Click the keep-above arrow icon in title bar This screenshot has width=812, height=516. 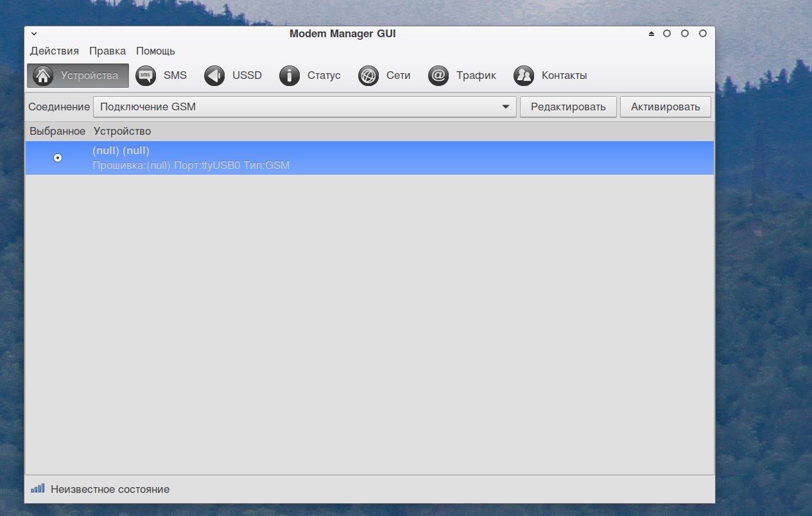point(652,34)
